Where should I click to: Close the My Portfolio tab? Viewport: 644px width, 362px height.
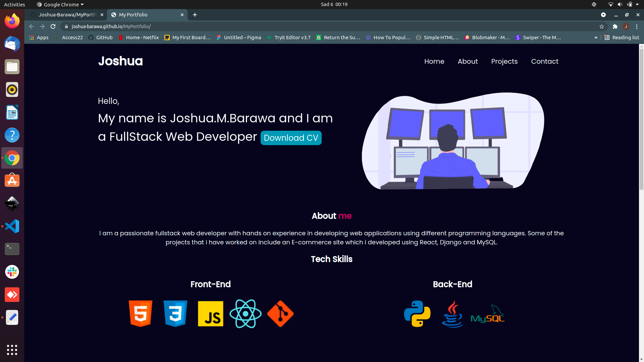click(182, 15)
